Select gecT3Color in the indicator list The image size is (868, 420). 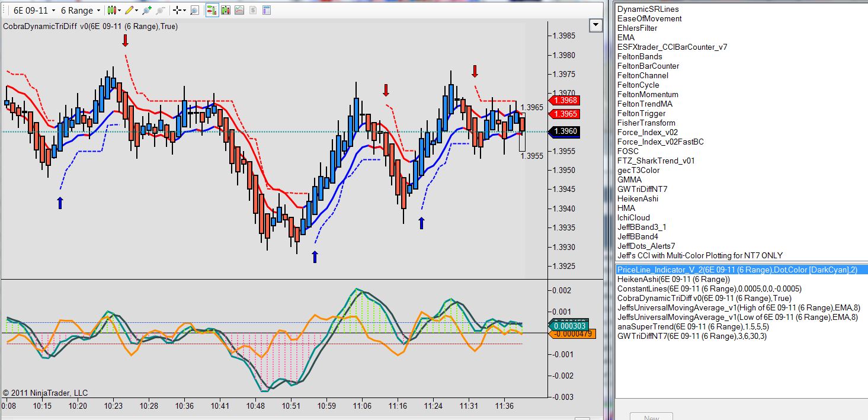point(638,170)
